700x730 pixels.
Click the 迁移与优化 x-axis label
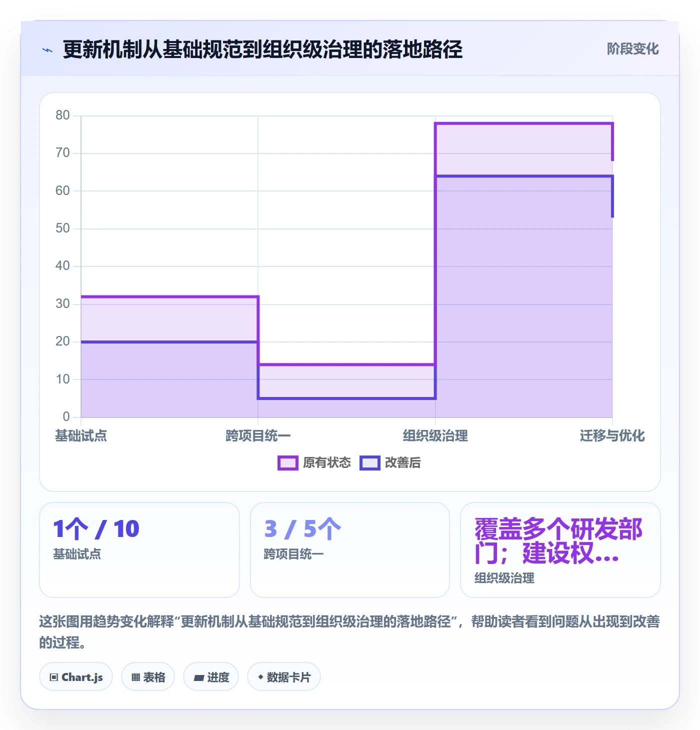pos(612,436)
